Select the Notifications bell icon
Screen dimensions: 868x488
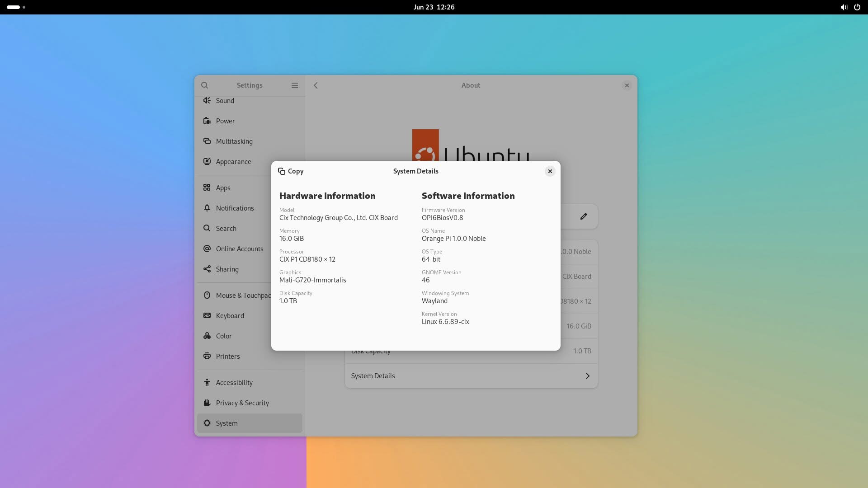[x=207, y=208]
